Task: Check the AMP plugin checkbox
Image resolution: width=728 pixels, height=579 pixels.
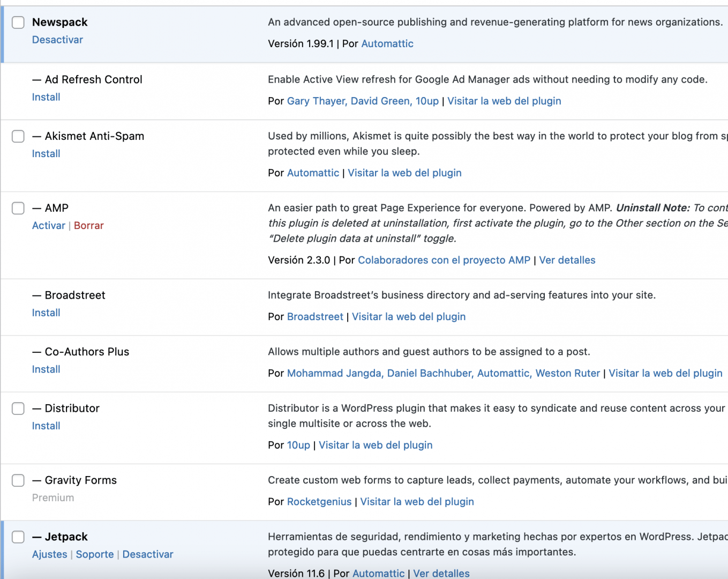Action: point(18,208)
